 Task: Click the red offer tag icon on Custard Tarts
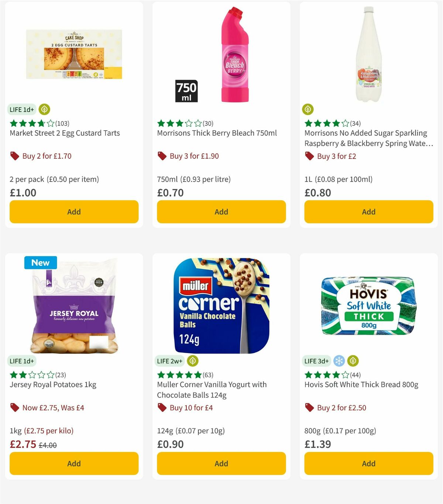(15, 156)
